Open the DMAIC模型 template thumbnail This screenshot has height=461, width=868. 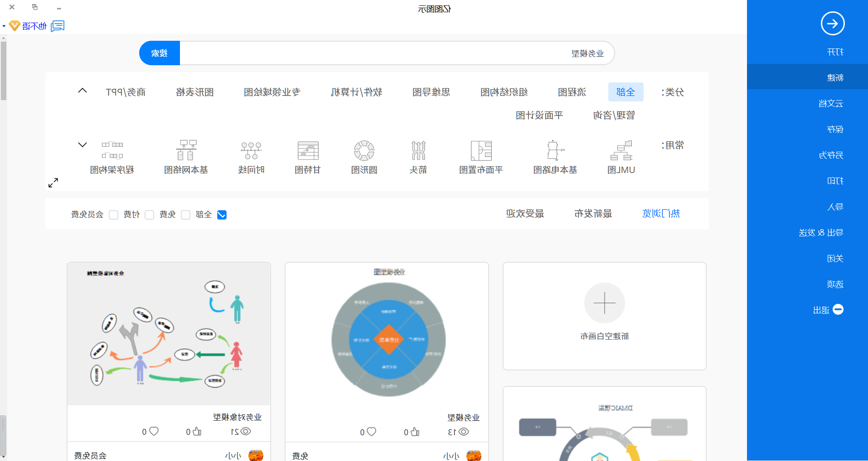tap(605, 424)
